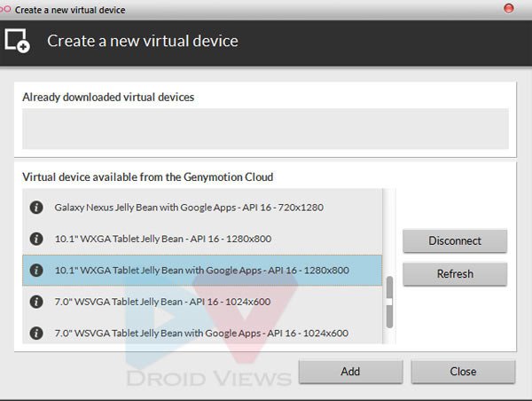Select Galaxy Nexus Jelly Bean with Google Apps row
This screenshot has height=401, width=532.
click(x=202, y=207)
